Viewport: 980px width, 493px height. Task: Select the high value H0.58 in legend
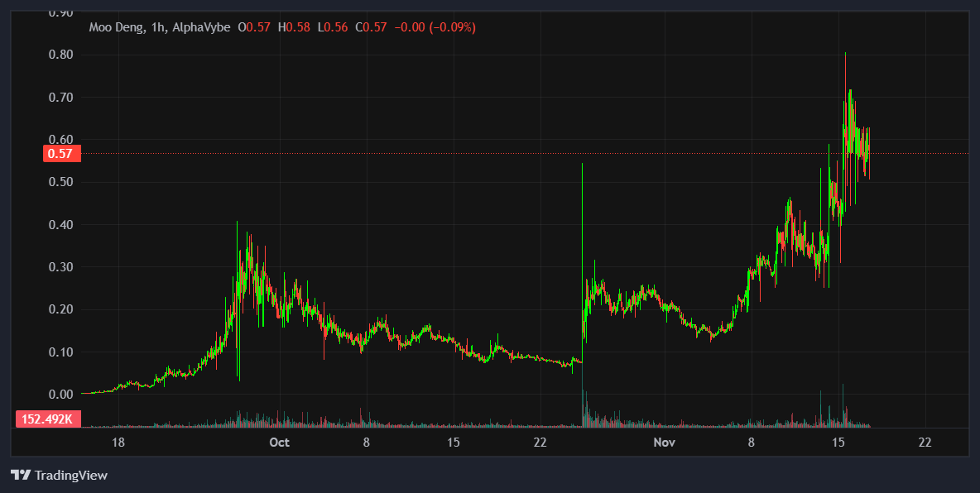coord(294,27)
